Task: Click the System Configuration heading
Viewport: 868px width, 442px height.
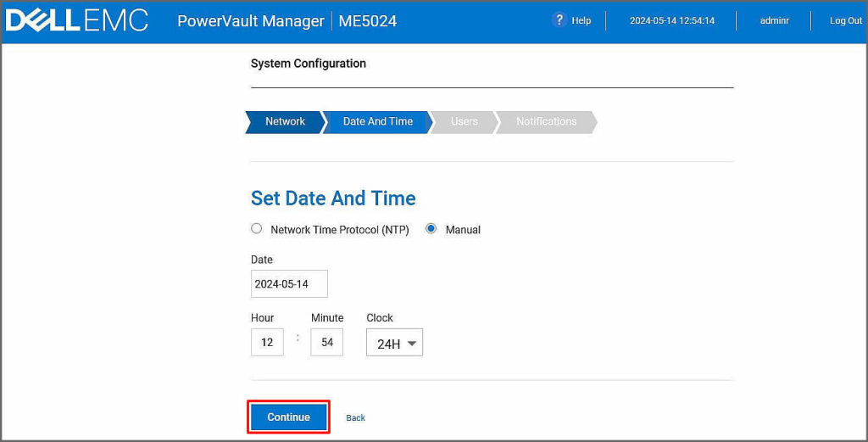Action: 309,64
